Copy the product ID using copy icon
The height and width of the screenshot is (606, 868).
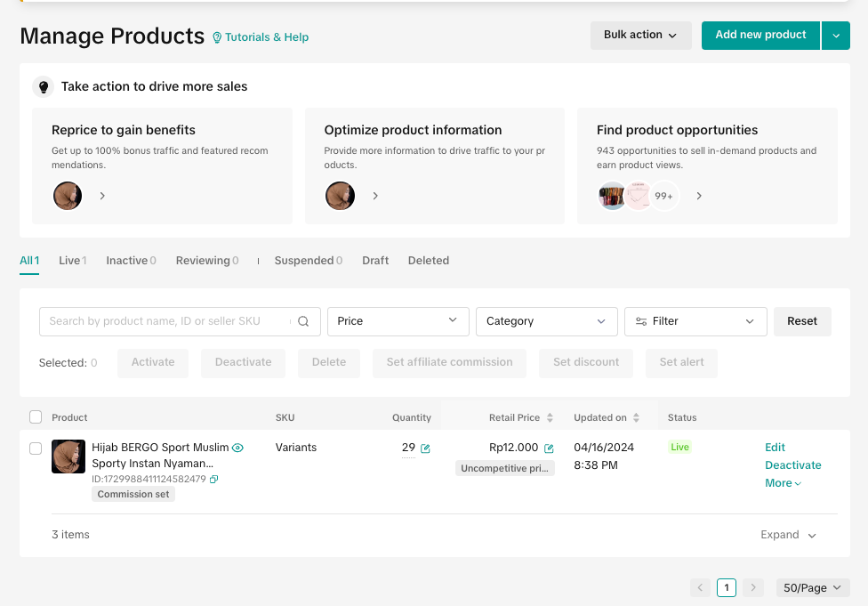(x=214, y=480)
